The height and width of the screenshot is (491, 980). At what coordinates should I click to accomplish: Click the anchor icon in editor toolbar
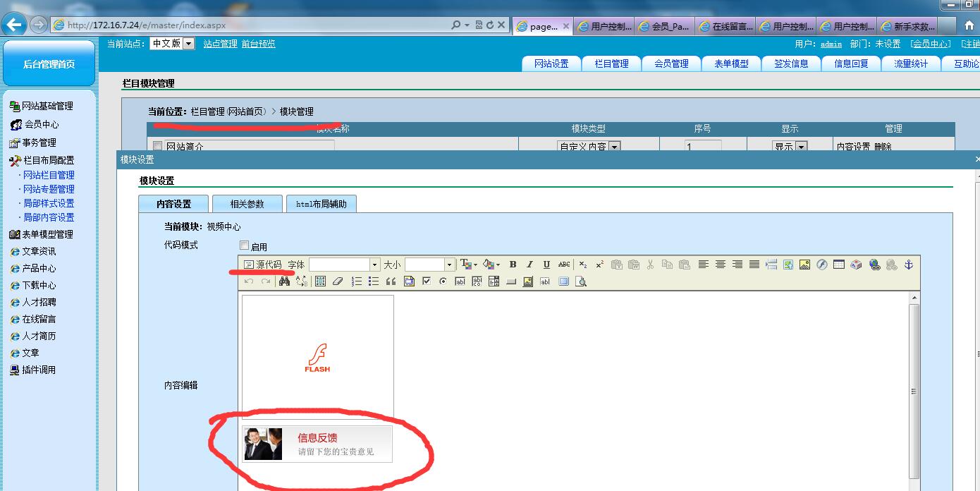click(909, 265)
